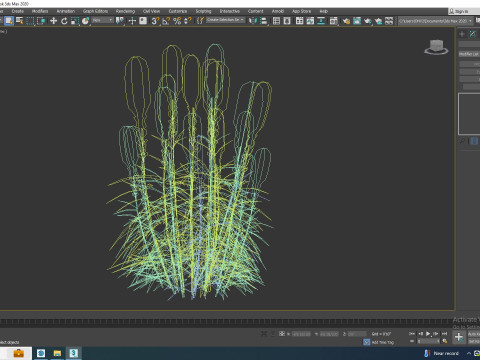Toggle the Scene Explorer
480x360 pixels.
click(x=276, y=21)
